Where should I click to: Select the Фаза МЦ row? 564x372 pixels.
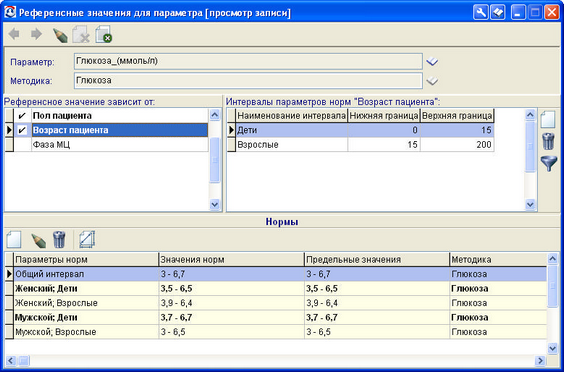coord(106,145)
